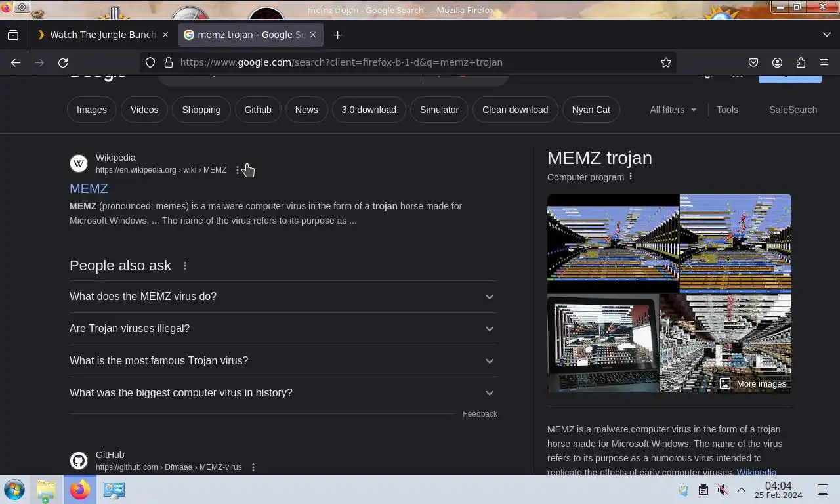
Task: Reload the current page
Action: (63, 62)
